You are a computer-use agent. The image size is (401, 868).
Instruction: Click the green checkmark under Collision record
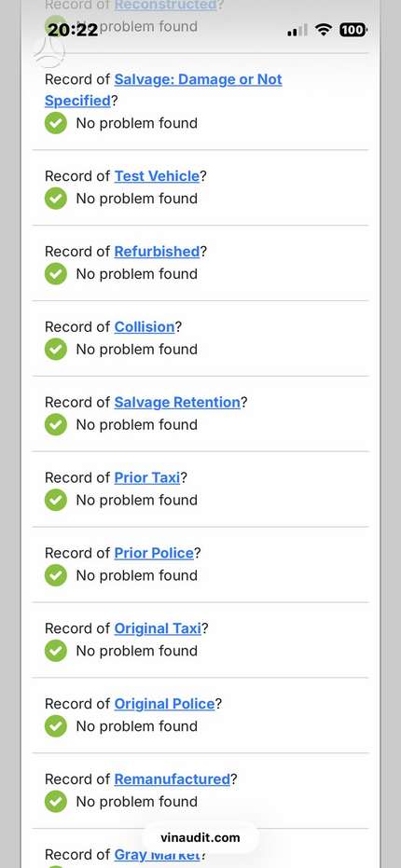(x=55, y=349)
